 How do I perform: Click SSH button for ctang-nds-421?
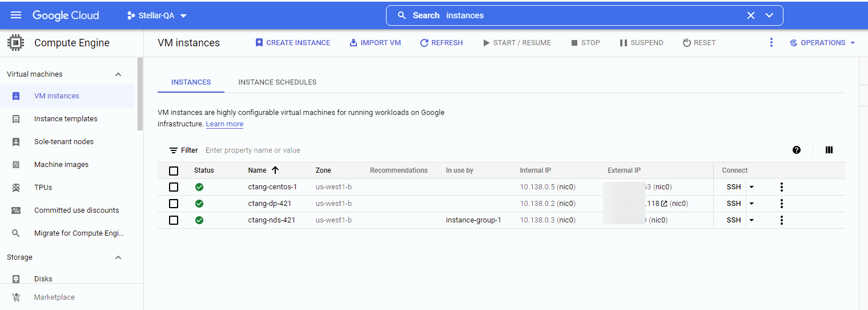[733, 220]
